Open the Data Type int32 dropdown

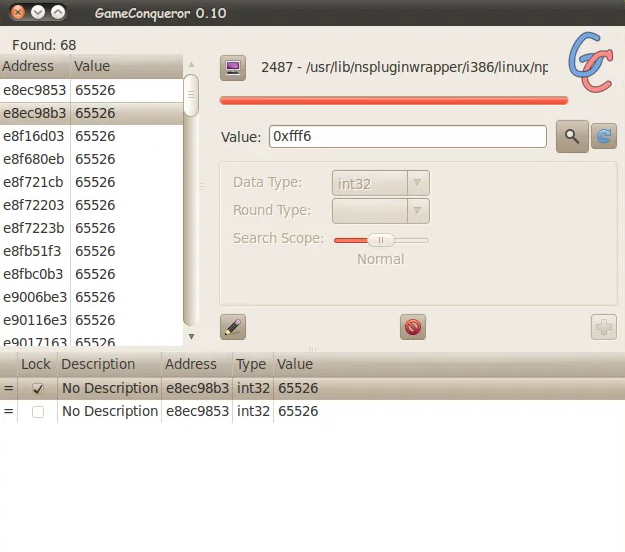tap(381, 183)
